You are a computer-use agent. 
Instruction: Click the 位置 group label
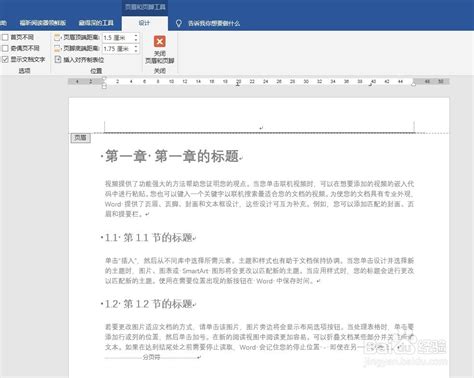pos(96,71)
